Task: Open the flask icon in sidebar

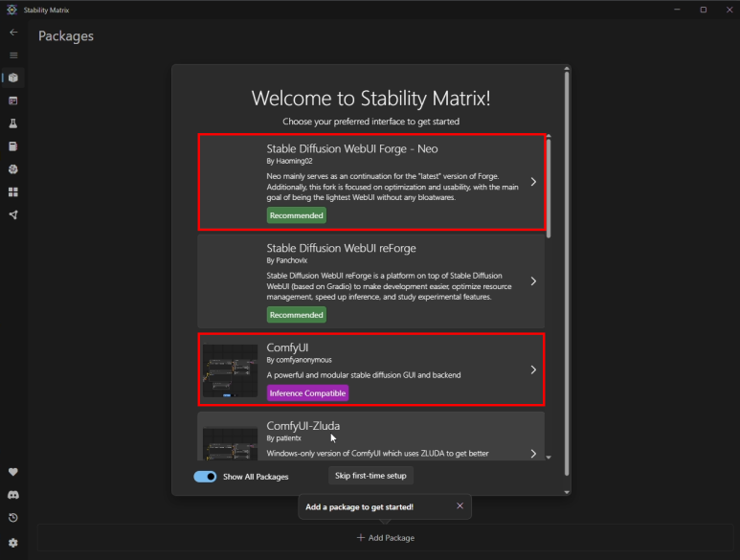Action: [x=13, y=123]
